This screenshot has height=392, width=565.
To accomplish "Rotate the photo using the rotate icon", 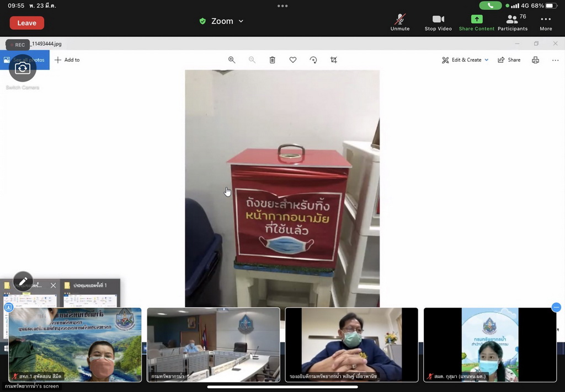I will pos(313,60).
